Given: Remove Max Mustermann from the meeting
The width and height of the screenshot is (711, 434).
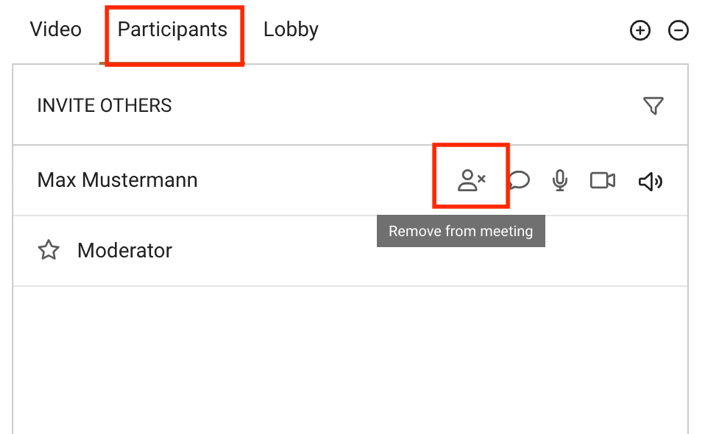Looking at the screenshot, I should click(471, 180).
